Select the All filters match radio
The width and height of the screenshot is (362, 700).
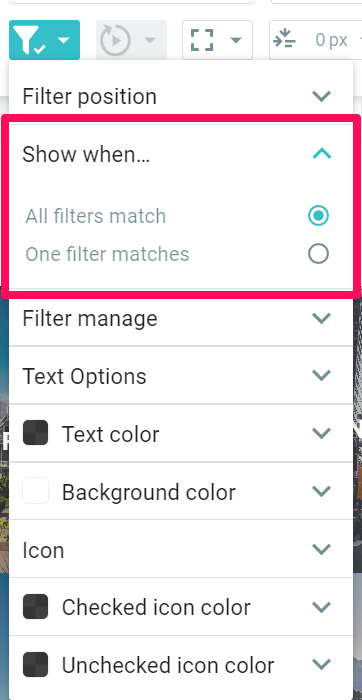click(318, 216)
